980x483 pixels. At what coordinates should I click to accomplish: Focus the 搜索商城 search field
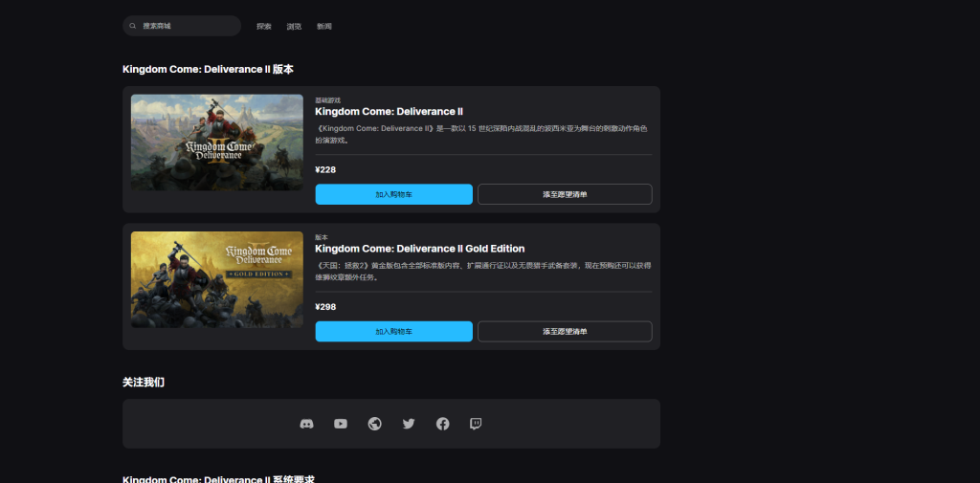[182, 26]
